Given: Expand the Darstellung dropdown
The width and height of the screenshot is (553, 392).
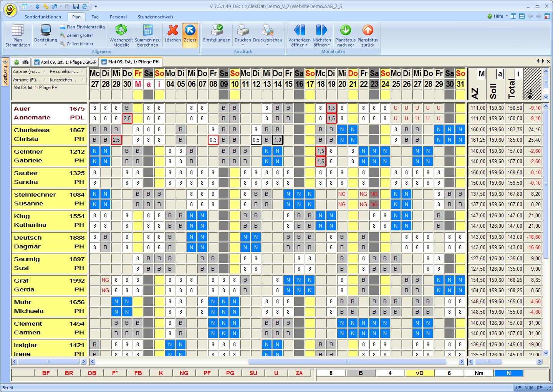Looking at the screenshot, I should point(45,45).
